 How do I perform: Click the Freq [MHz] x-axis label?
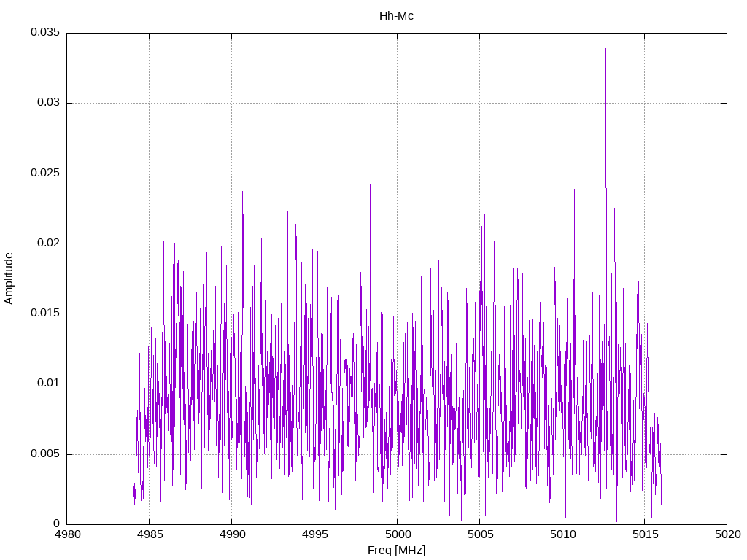pyautogui.click(x=396, y=551)
